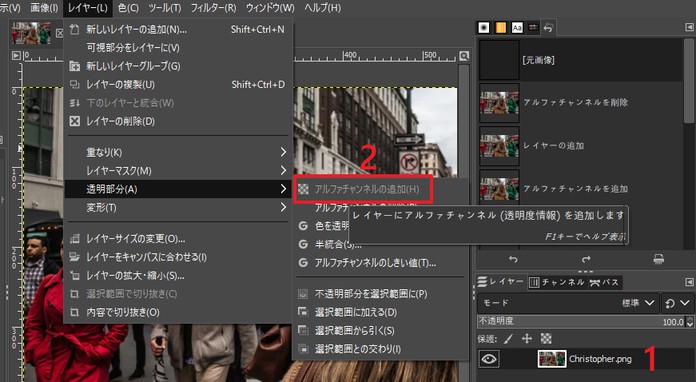Click the Christopher.png layer thumbnail
Viewport: 696px width, 382px height.
[552, 359]
